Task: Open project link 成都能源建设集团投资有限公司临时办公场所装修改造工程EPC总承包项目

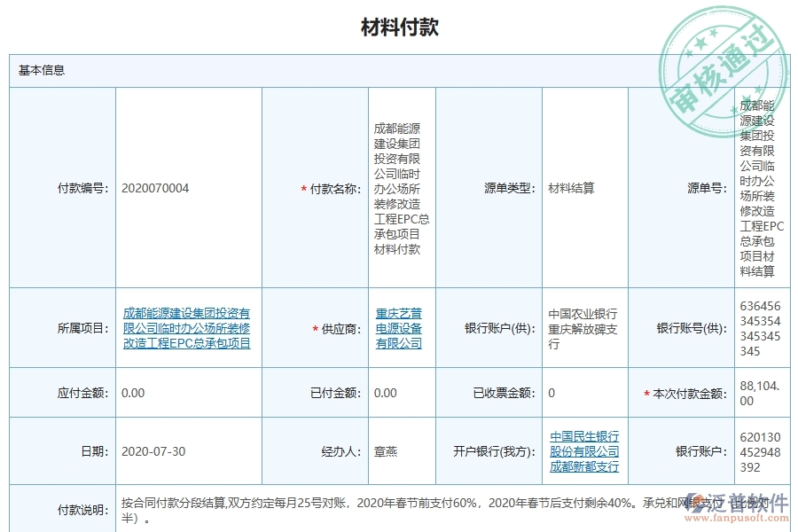Action: pyautogui.click(x=185, y=327)
